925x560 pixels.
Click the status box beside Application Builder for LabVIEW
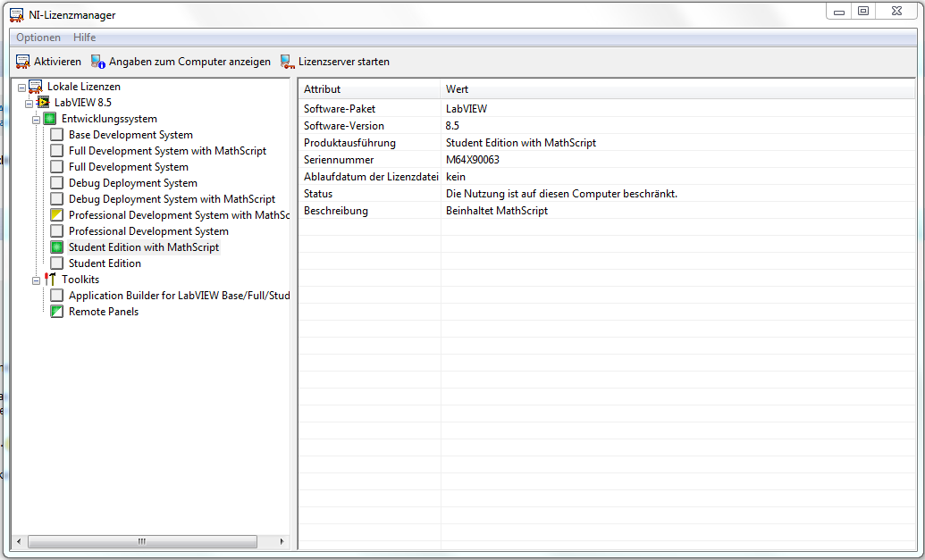tap(56, 296)
